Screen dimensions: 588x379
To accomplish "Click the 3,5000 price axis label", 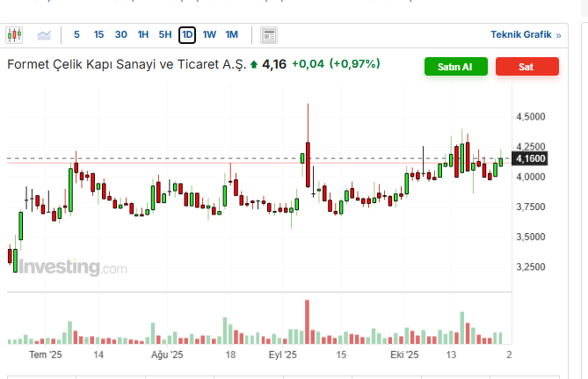I will tap(531, 237).
